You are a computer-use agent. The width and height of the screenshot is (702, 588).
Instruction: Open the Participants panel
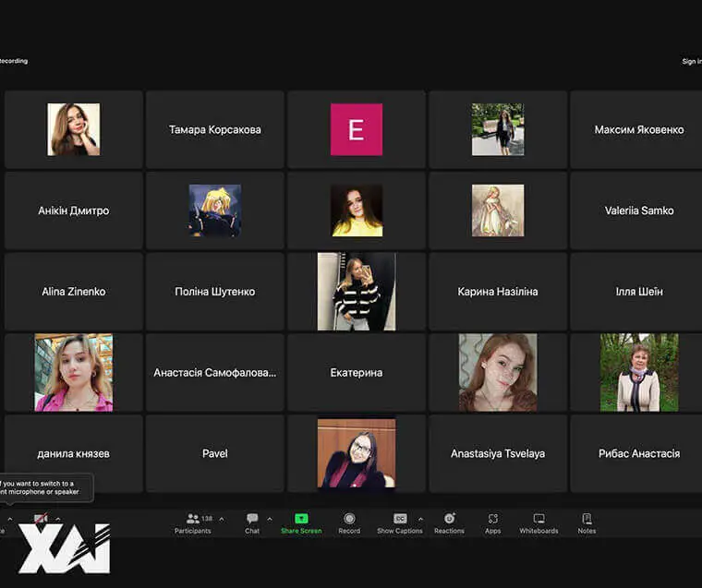click(193, 522)
